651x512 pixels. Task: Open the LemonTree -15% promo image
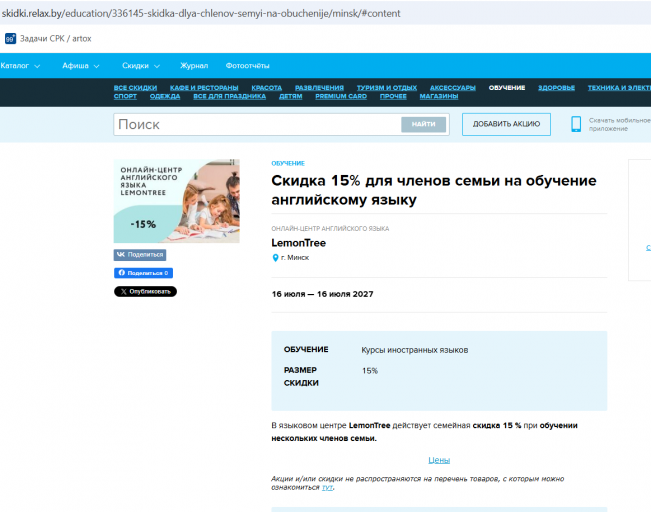176,201
